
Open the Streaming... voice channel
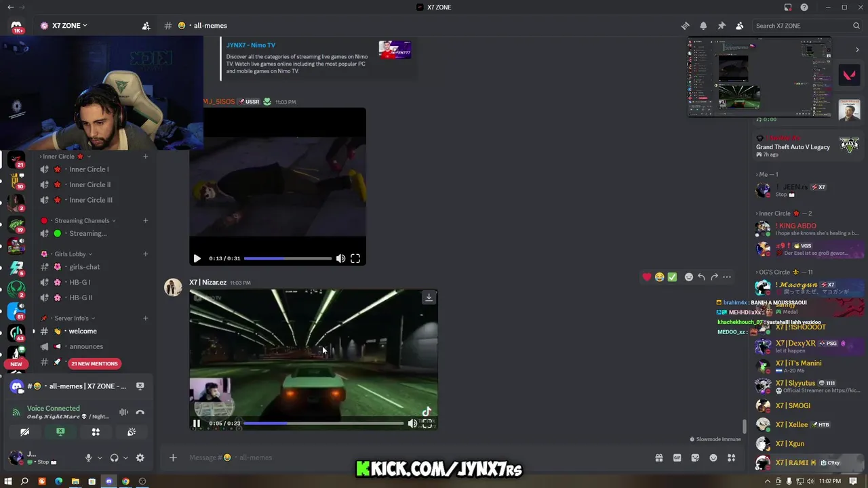pyautogui.click(x=87, y=233)
